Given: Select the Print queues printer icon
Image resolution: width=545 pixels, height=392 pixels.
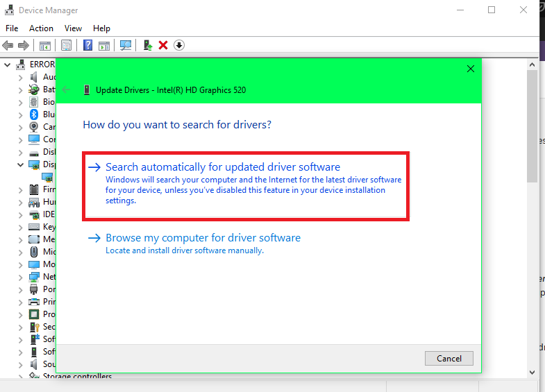Looking at the screenshot, I should [x=34, y=302].
